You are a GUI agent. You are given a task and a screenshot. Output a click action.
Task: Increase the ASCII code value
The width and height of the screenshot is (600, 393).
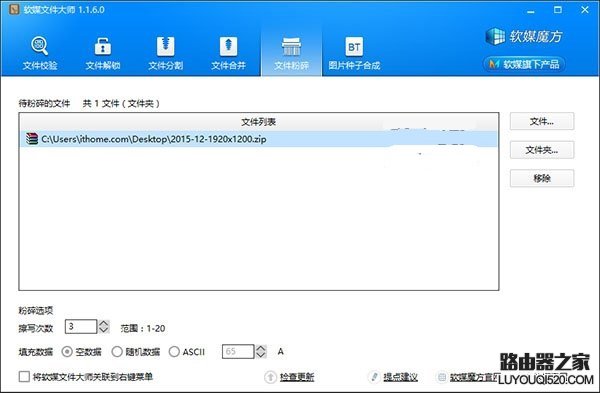[x=261, y=348]
